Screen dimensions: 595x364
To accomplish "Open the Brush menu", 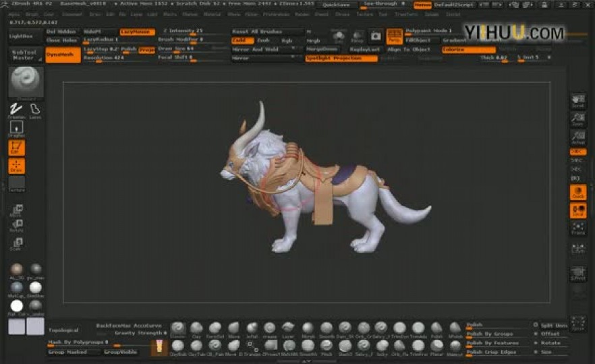I will tap(32, 14).
